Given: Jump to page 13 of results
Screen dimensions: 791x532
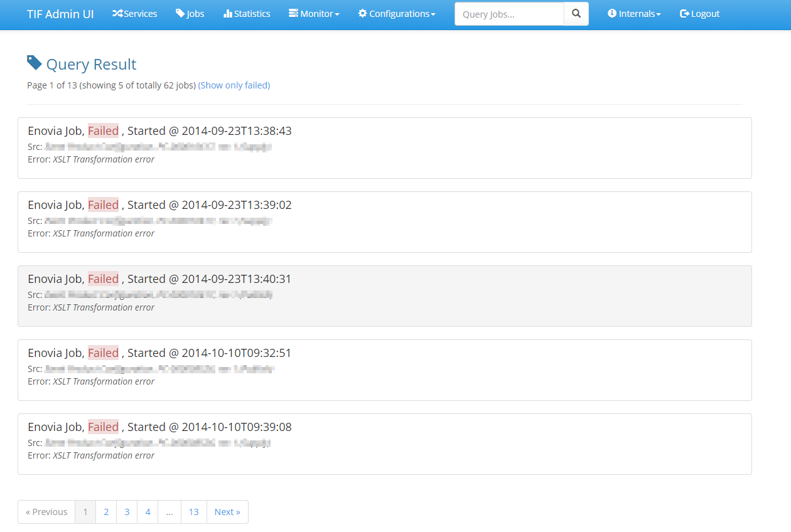Looking at the screenshot, I should [x=194, y=512].
